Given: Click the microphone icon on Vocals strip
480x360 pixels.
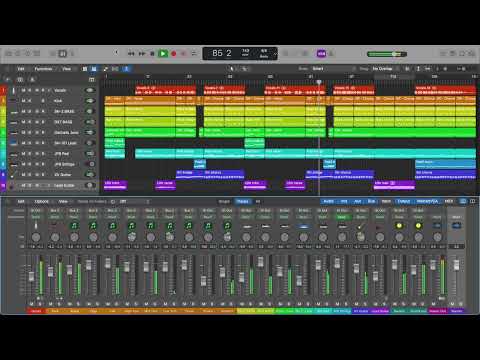Looking at the screenshot, I should tap(36, 226).
